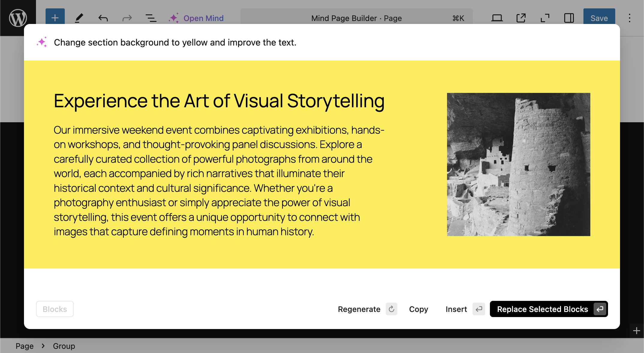Toggle fullscreen distraction-free icon
The height and width of the screenshot is (353, 644).
[x=545, y=18]
